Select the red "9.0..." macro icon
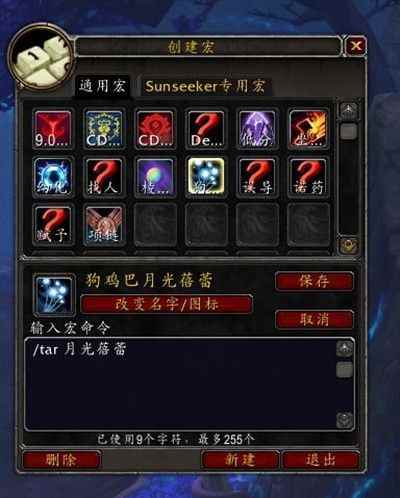Screen dimensions: 400x498 [x=53, y=129]
